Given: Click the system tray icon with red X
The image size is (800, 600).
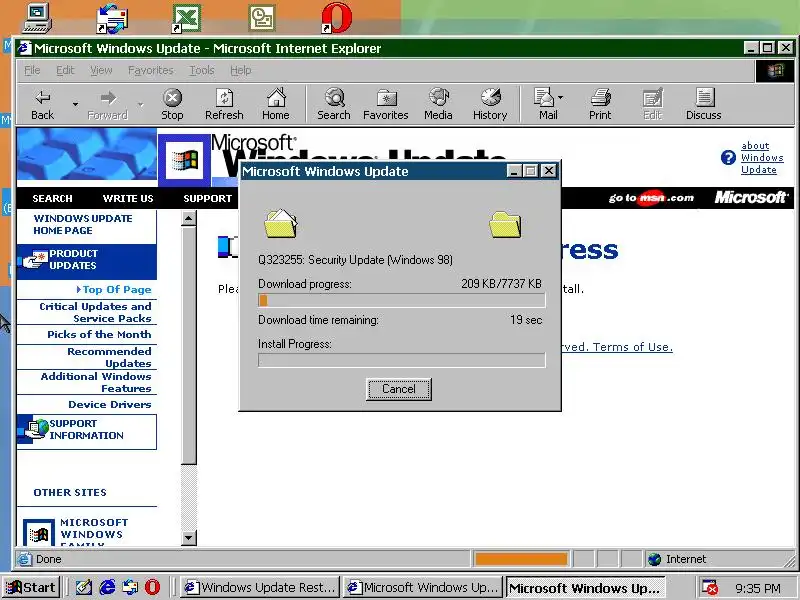Looking at the screenshot, I should pyautogui.click(x=709, y=588).
